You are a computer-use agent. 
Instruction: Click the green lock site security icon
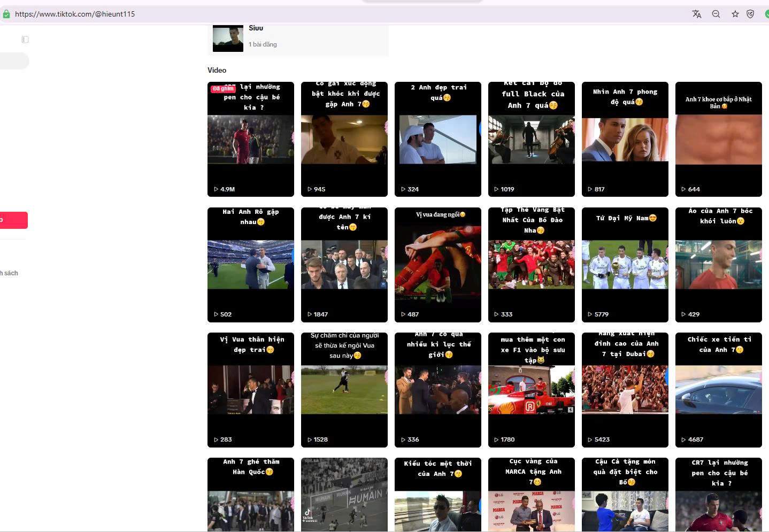click(6, 14)
